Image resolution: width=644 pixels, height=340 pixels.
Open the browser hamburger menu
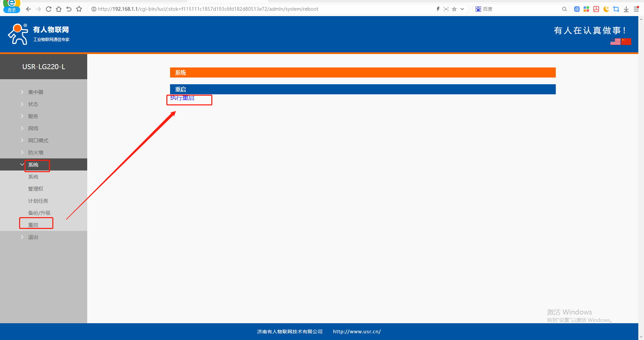pos(636,9)
